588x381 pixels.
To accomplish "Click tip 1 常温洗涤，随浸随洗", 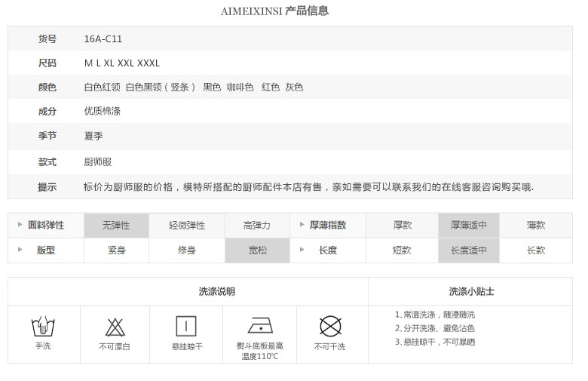I will [435, 315].
